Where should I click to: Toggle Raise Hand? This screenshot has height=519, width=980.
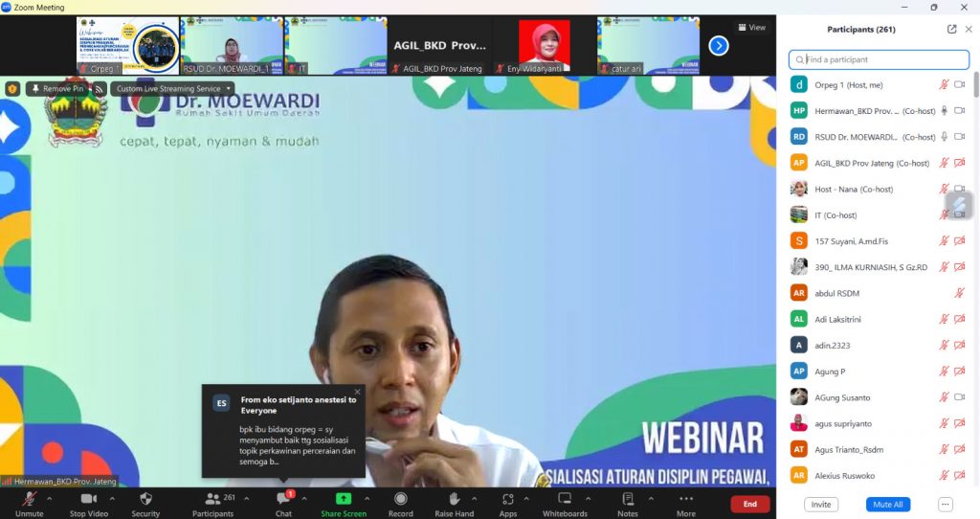pyautogui.click(x=454, y=499)
